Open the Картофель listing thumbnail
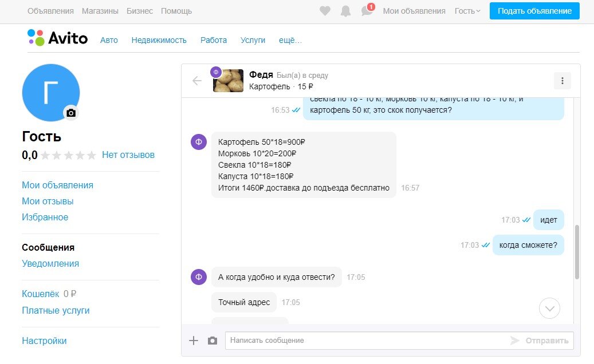The image size is (594, 364). click(x=228, y=81)
